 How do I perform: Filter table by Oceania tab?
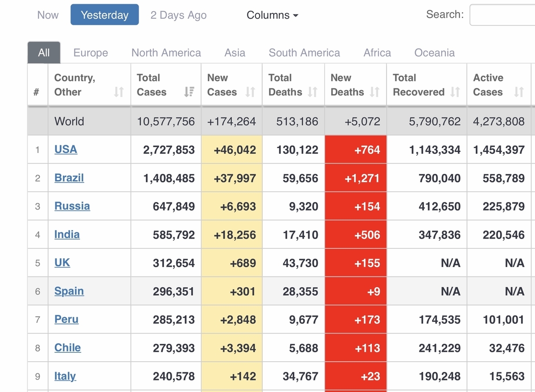[435, 53]
